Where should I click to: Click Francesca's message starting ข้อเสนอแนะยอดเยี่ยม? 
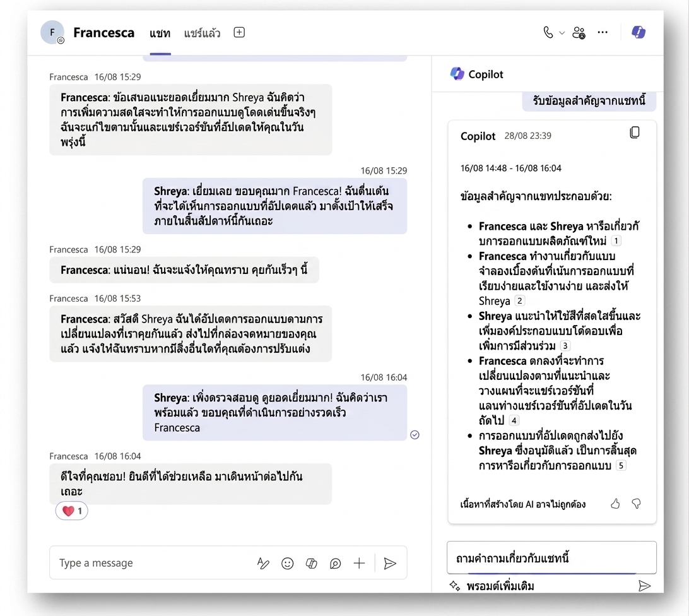coord(191,119)
